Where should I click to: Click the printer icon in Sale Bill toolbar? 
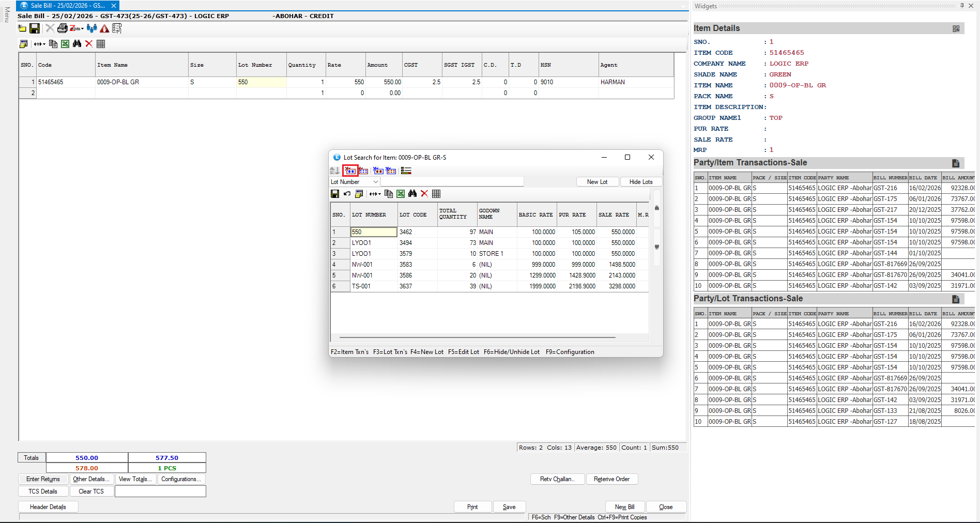coord(62,28)
